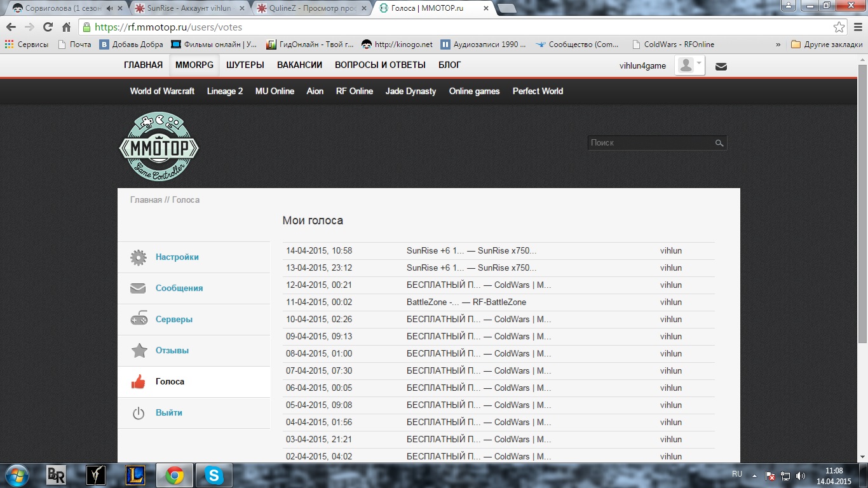Click the volume icon in system tray
This screenshot has width=868, height=488.
coord(800,475)
